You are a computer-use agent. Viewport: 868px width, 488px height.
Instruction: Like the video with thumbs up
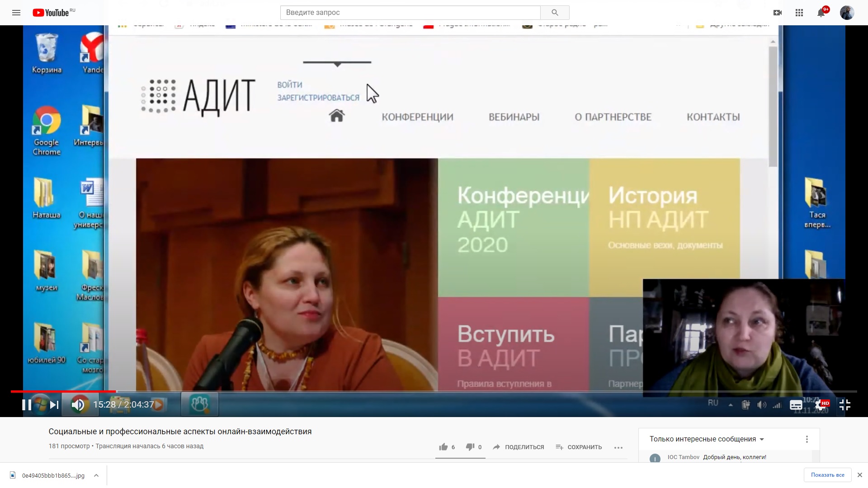point(443,447)
